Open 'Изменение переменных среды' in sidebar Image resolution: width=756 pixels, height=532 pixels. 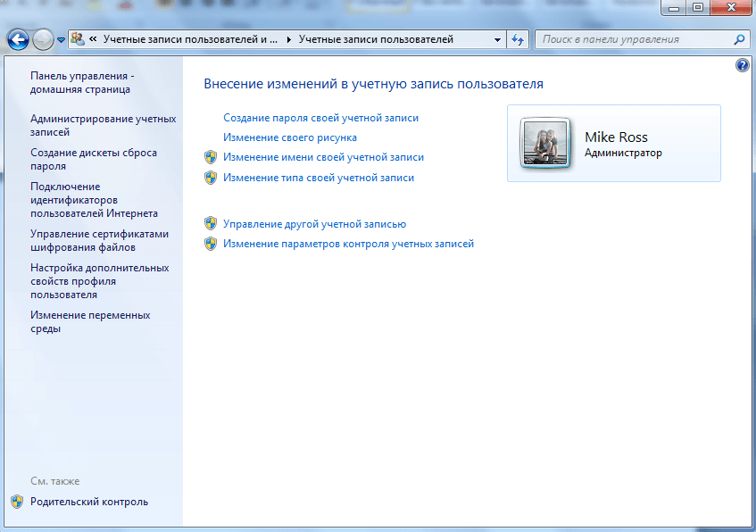[89, 321]
